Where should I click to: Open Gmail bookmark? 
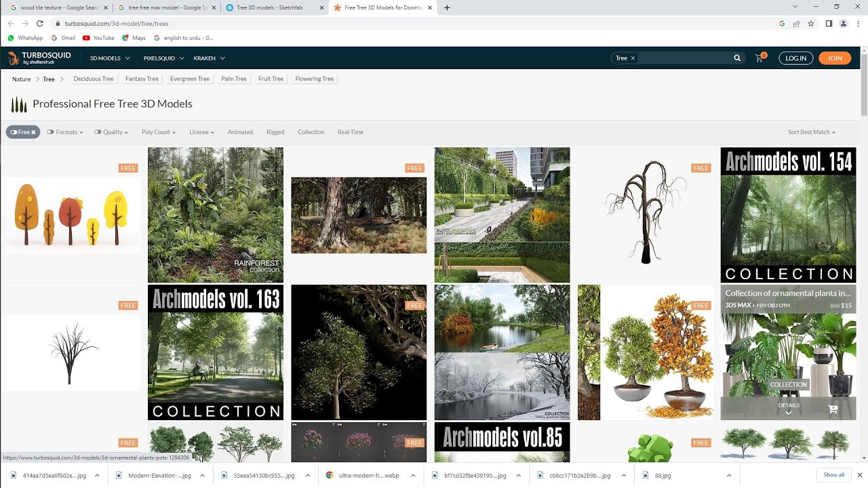click(63, 38)
